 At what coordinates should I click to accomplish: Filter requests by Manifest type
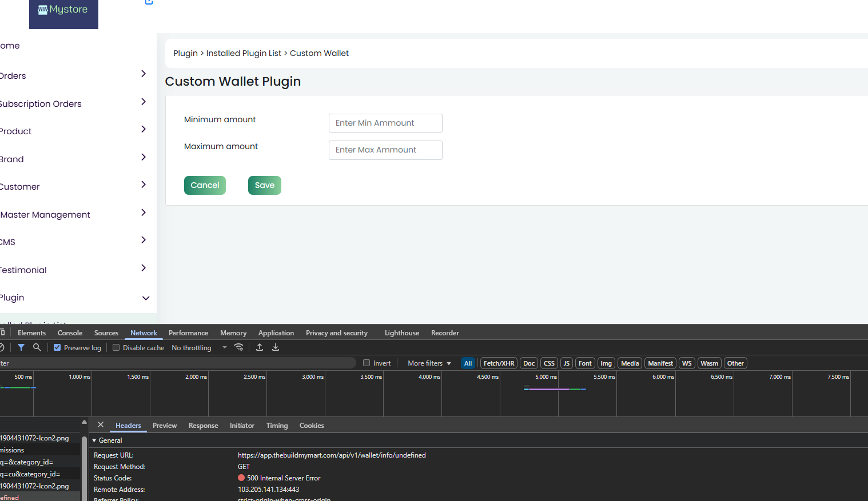click(660, 363)
